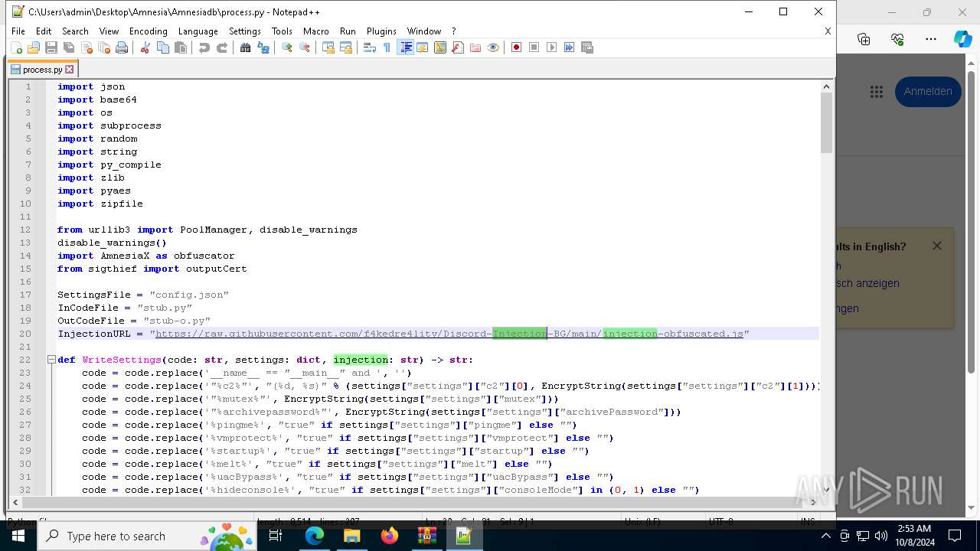Open the Edge three-dots settings menu
The image size is (980, 551).
click(930, 39)
